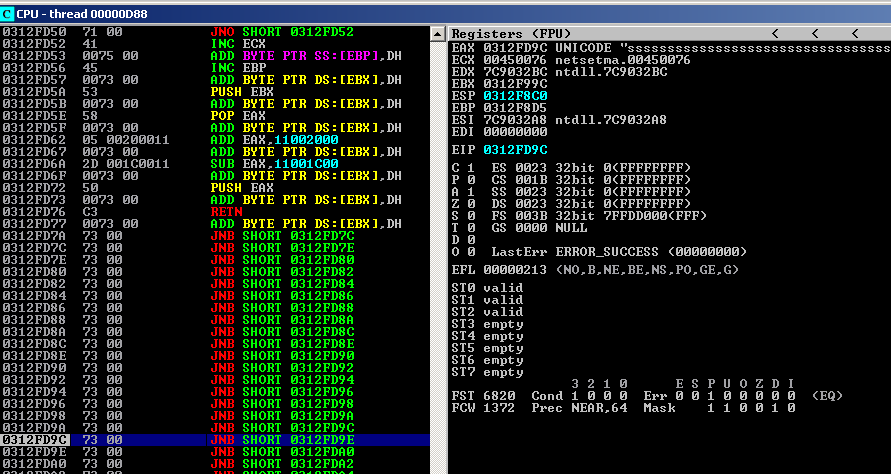Click the disassembly pane vertical scrollbar track
The width and height of the screenshot is (891, 474).
[x=437, y=250]
